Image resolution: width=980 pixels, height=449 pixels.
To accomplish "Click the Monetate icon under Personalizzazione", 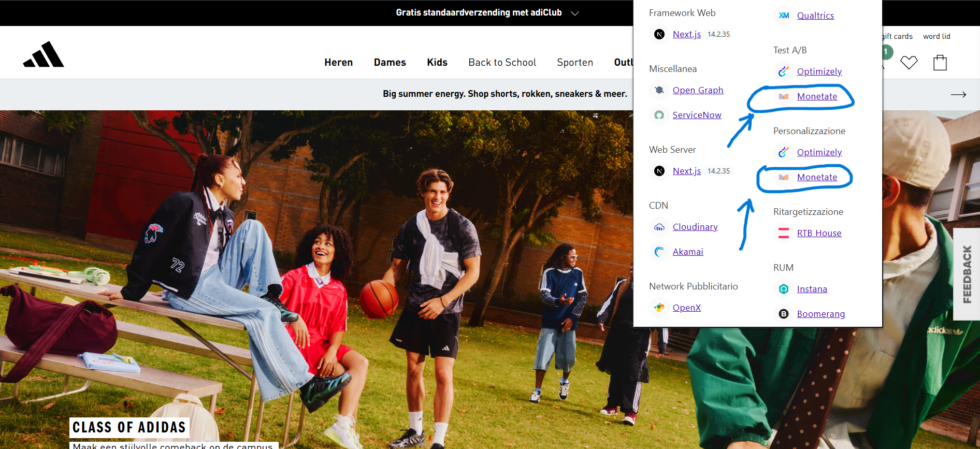I will click(784, 177).
